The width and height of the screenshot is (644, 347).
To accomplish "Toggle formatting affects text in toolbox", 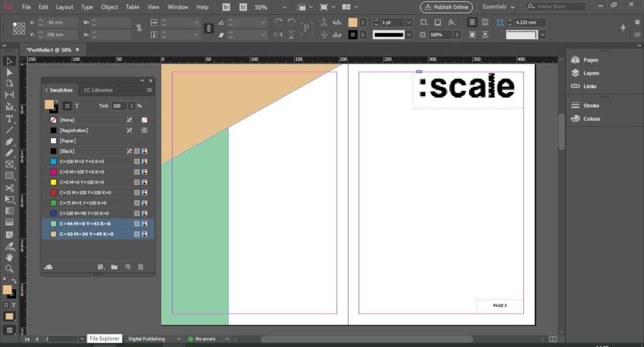I will pyautogui.click(x=14, y=305).
